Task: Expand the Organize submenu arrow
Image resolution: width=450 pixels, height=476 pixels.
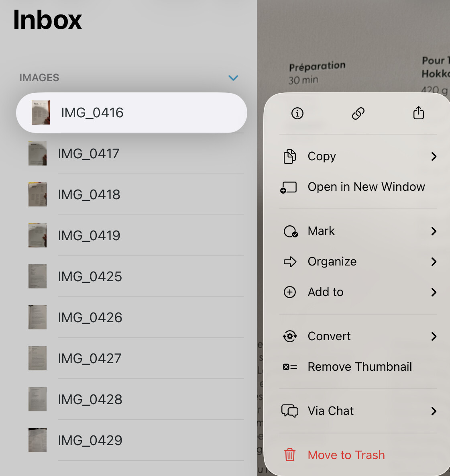Action: coord(434,261)
